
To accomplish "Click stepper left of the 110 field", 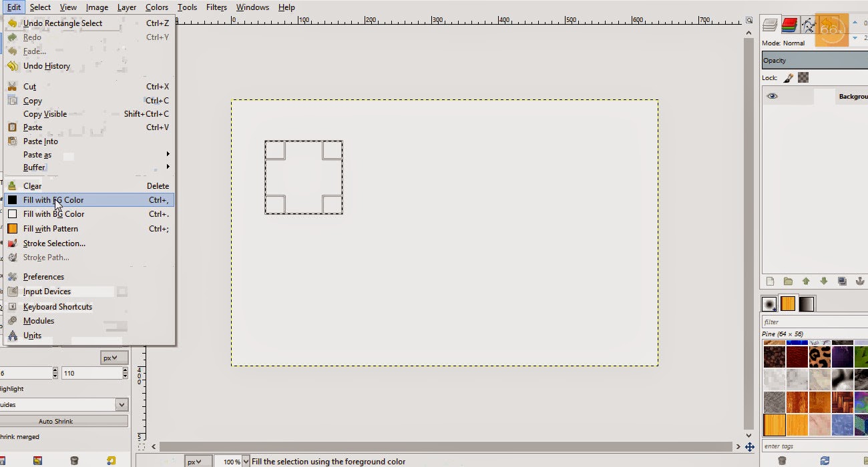I will coord(55,373).
